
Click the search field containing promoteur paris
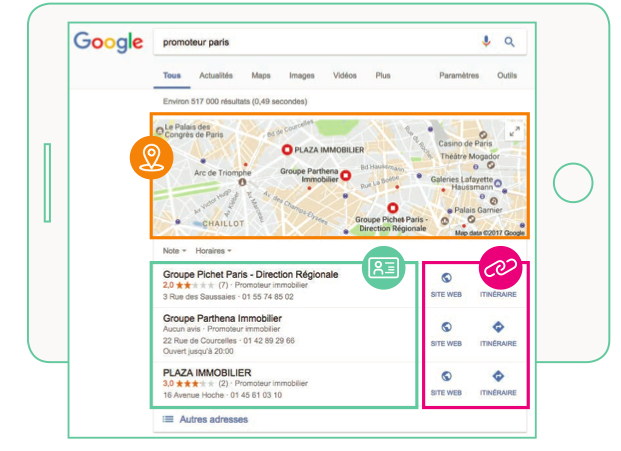[x=310, y=42]
